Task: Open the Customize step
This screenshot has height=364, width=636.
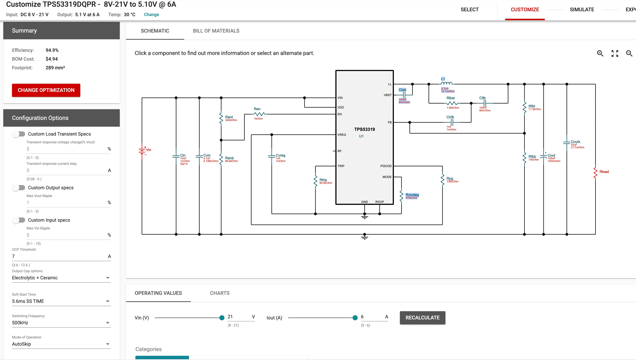Action: click(x=525, y=9)
